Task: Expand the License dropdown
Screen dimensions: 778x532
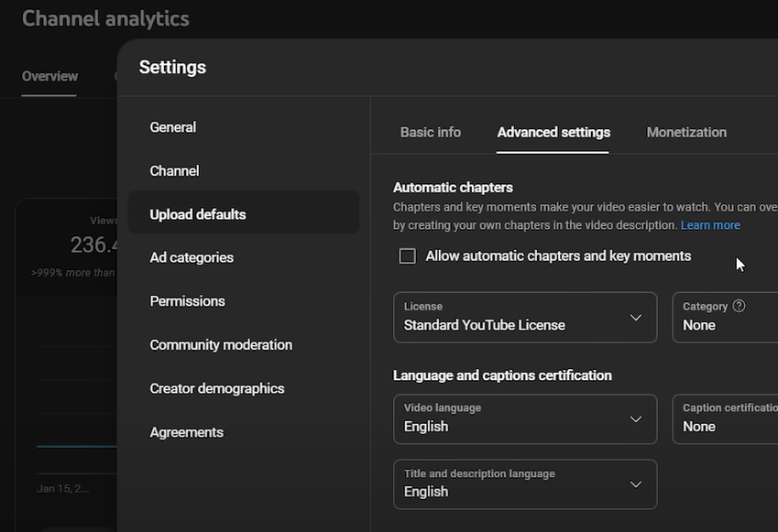Action: 525,318
